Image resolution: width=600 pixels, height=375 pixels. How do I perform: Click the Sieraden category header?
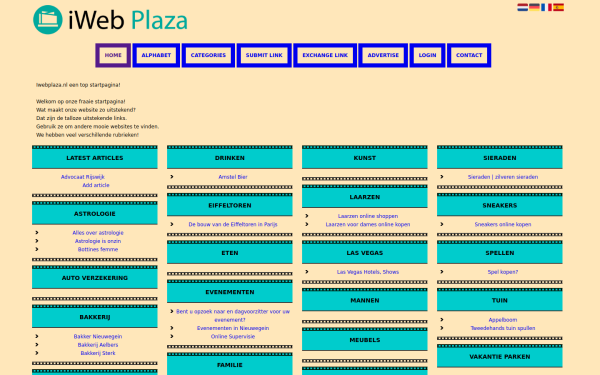click(x=500, y=158)
